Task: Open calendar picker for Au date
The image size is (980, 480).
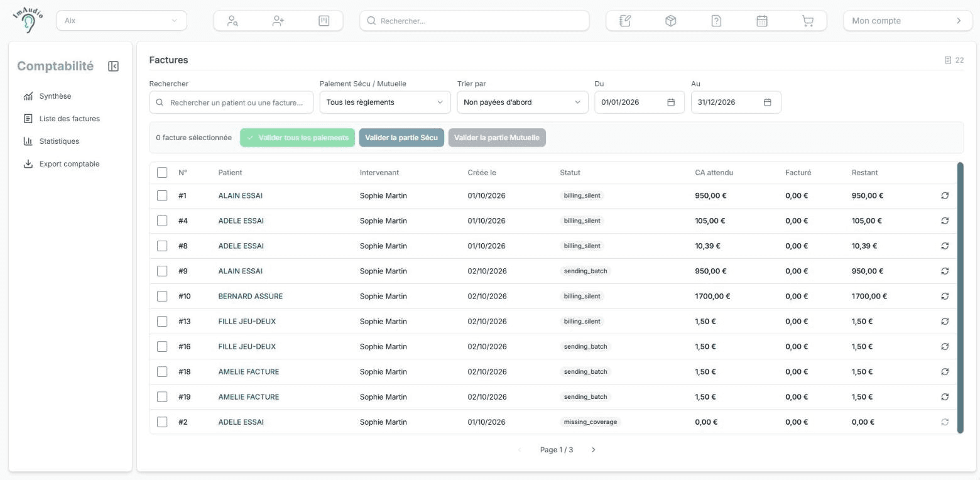Action: (x=768, y=102)
